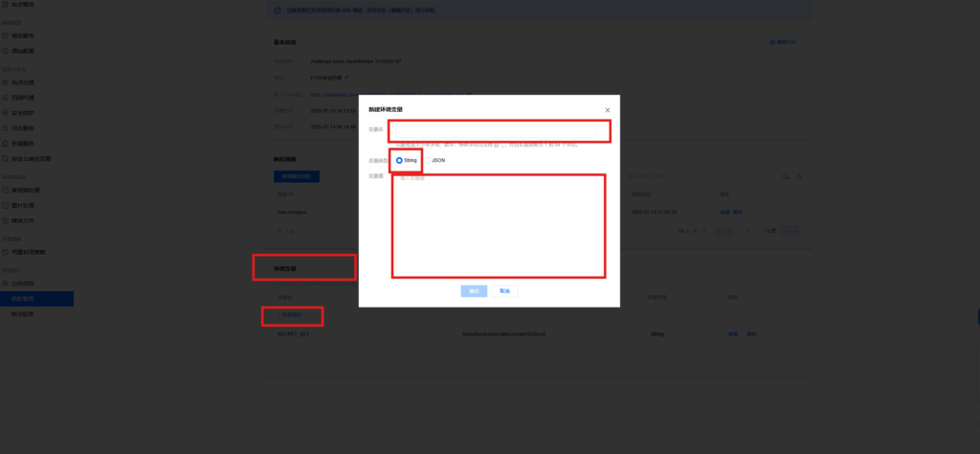Click the 变量名 input field
This screenshot has width=980, height=454.
coord(499,130)
